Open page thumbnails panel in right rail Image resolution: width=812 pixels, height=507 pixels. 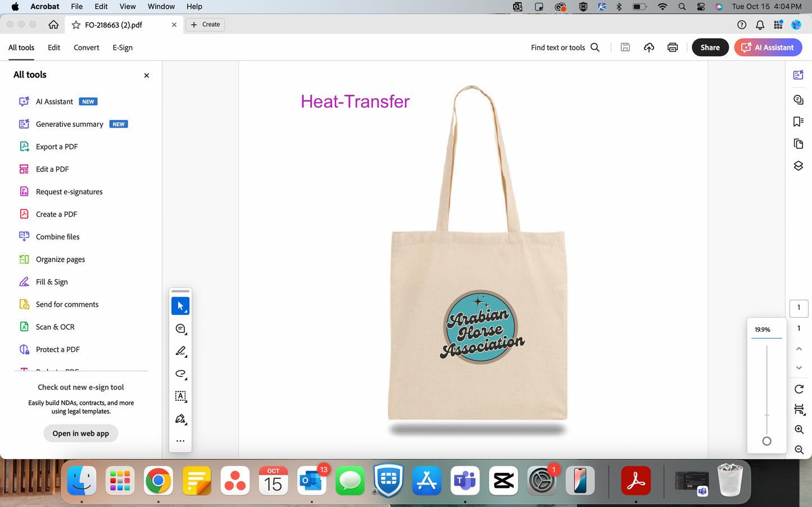[x=798, y=144]
